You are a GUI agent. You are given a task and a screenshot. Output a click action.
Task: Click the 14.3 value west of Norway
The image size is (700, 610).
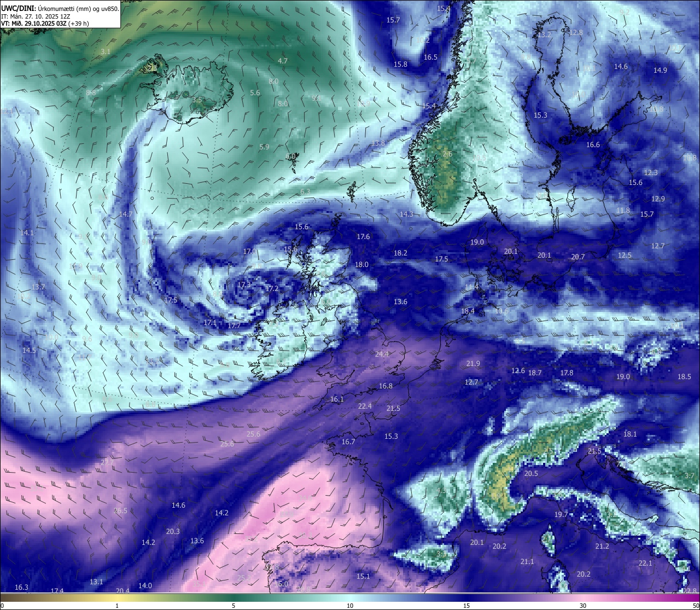coord(406,214)
